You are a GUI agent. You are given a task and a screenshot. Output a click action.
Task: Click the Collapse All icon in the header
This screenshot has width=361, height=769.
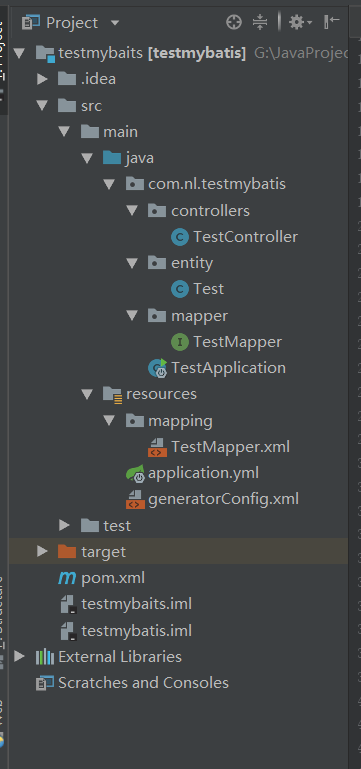(259, 22)
